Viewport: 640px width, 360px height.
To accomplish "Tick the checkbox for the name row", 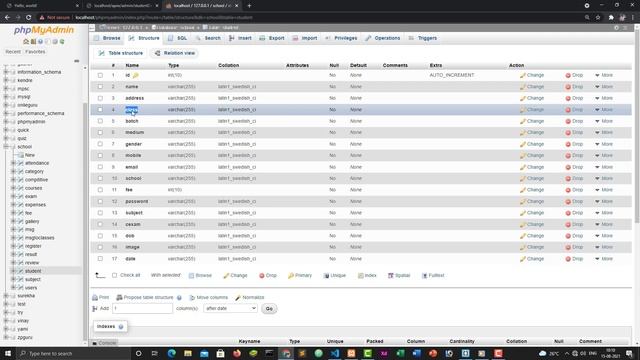I will (x=100, y=87).
